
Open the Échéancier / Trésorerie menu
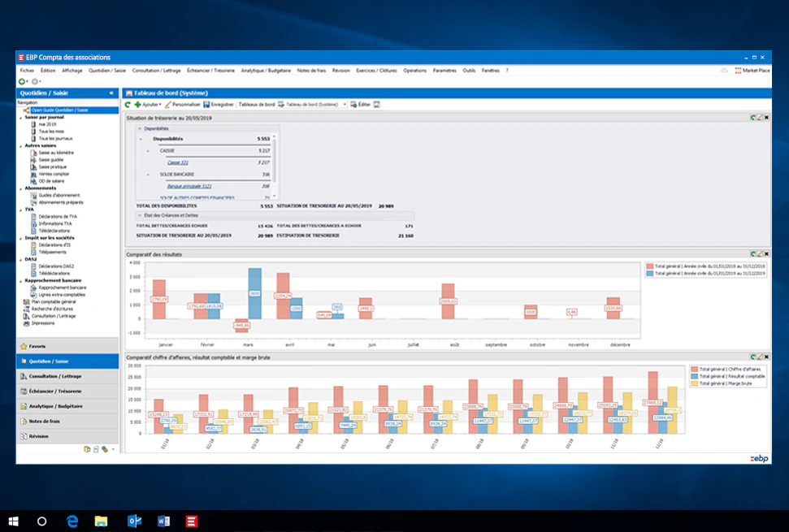pyautogui.click(x=210, y=71)
